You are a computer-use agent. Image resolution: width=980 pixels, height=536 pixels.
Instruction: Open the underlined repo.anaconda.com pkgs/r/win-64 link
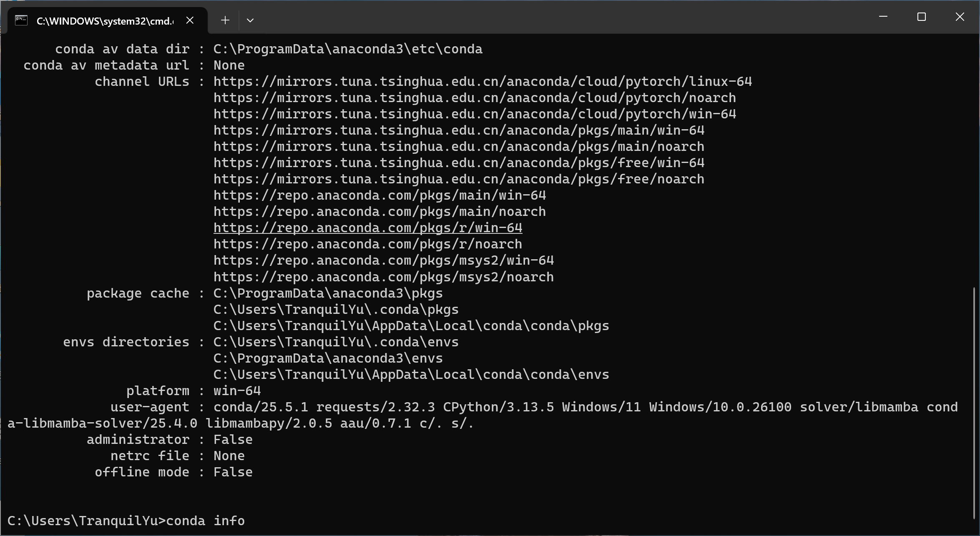click(x=367, y=228)
